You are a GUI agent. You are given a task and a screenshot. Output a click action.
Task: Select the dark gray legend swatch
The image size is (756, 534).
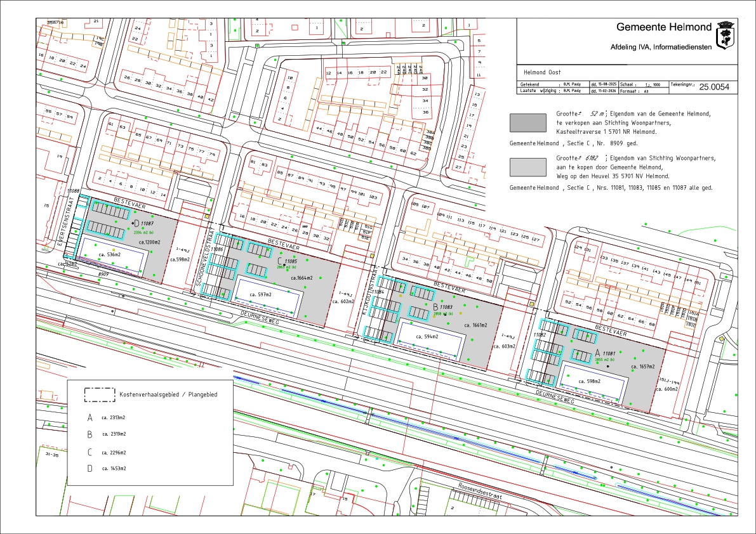coord(527,122)
